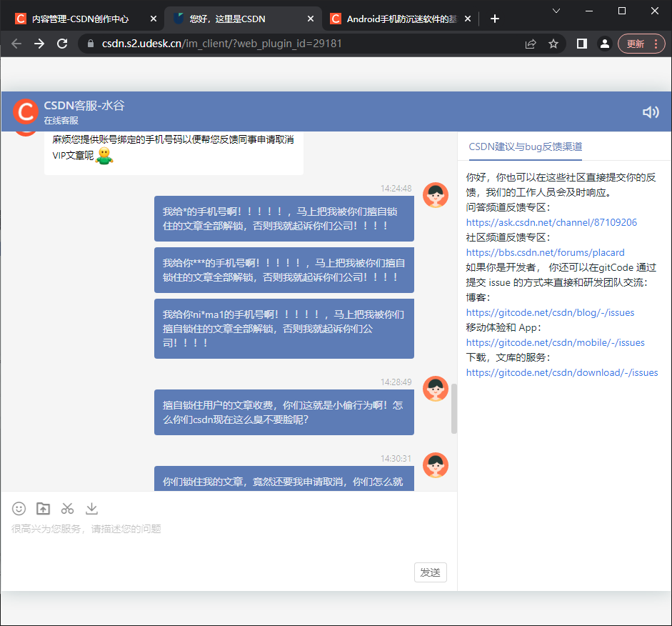Image resolution: width=672 pixels, height=626 pixels.
Task: Toggle the browser side panel icon
Action: tap(581, 44)
